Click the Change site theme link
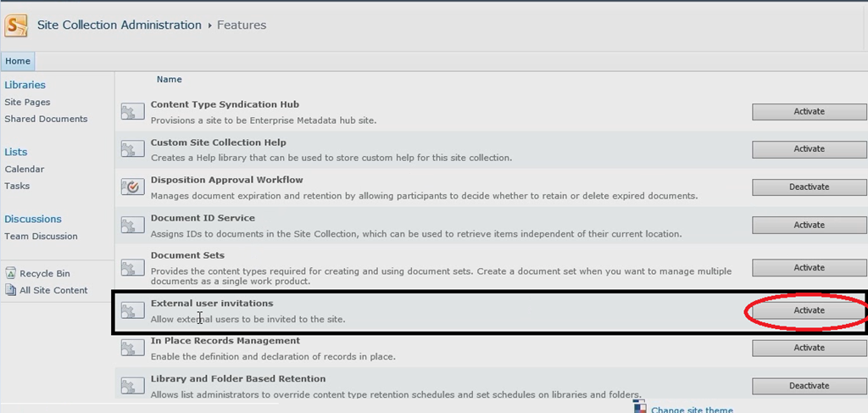This screenshot has height=413, width=868. (x=692, y=410)
